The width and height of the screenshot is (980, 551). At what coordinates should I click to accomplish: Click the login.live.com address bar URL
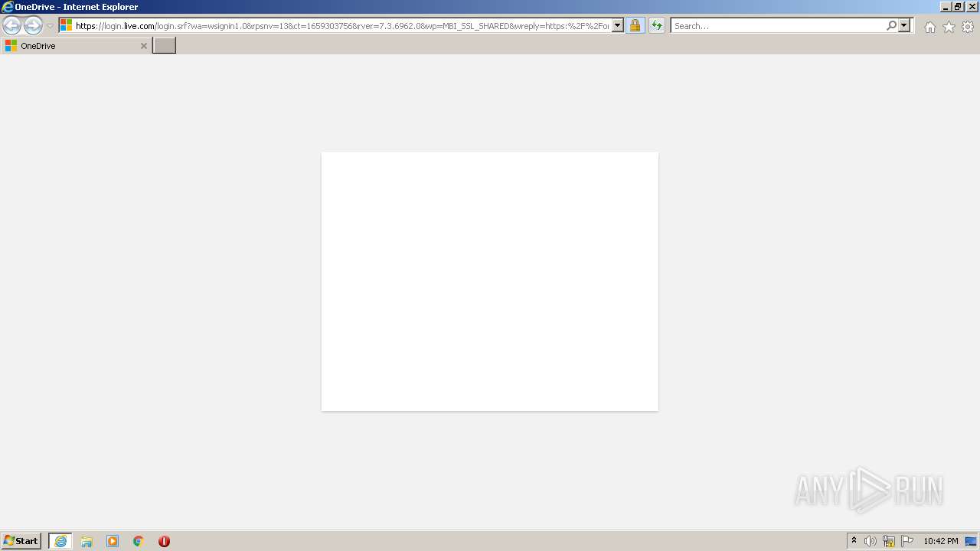click(x=342, y=26)
